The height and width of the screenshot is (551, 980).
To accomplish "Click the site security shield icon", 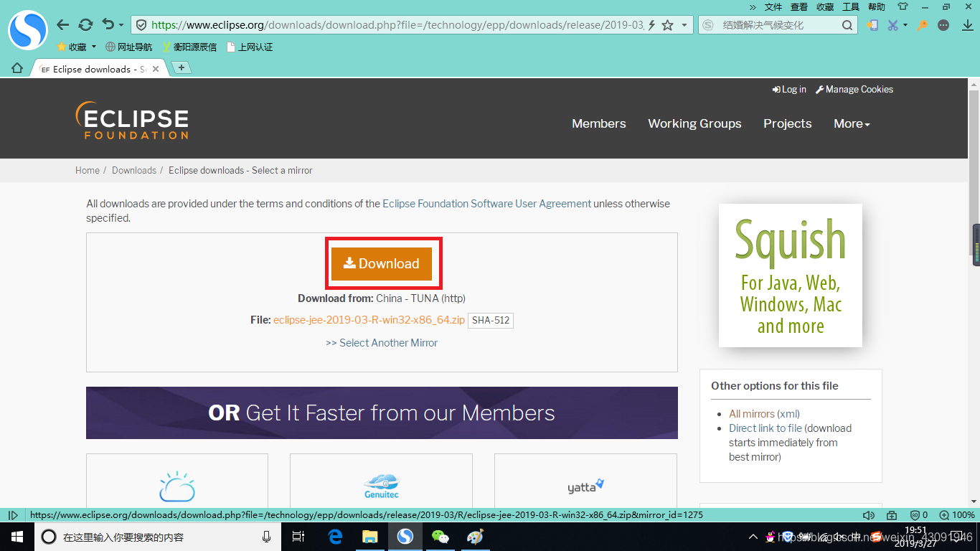I will 141,25.
